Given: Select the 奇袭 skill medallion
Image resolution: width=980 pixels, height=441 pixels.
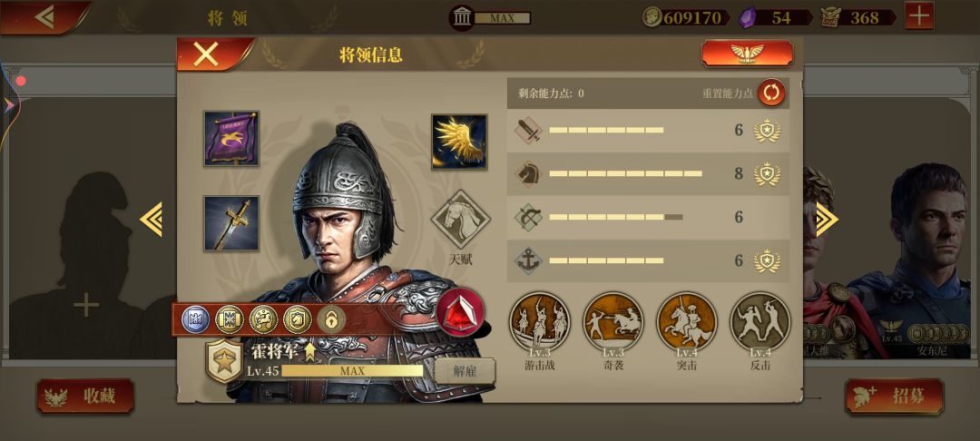Looking at the screenshot, I should click(x=613, y=322).
